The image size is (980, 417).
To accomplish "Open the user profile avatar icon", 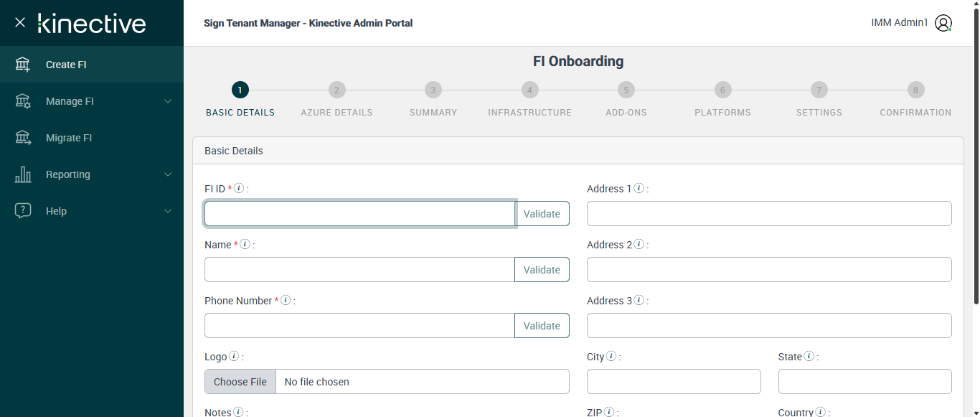I will (943, 23).
